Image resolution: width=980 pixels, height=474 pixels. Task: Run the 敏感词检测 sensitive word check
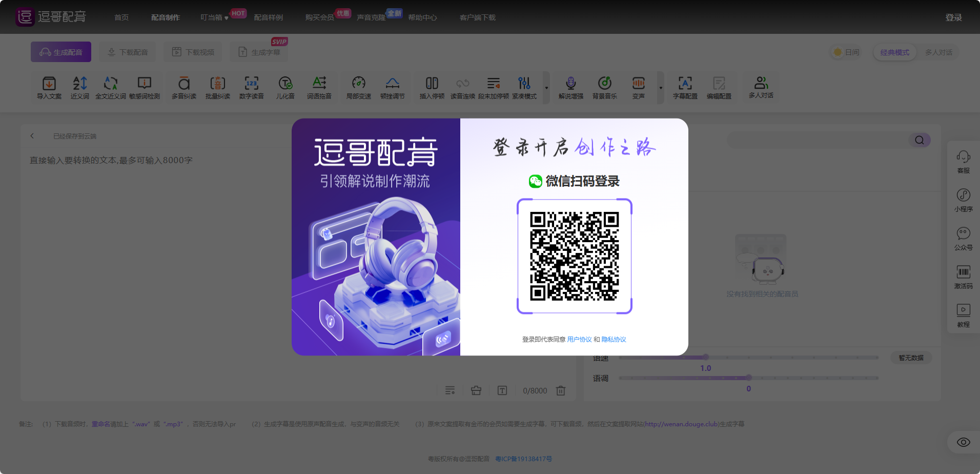coord(145,87)
